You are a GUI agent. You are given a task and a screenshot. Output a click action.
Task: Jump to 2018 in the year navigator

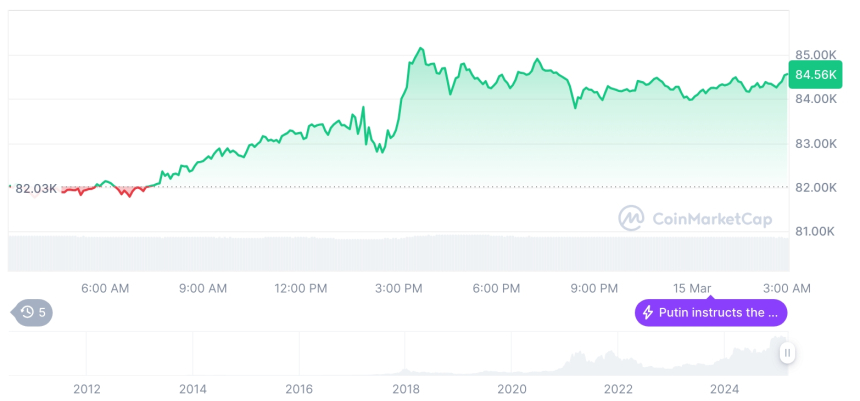pyautogui.click(x=405, y=388)
